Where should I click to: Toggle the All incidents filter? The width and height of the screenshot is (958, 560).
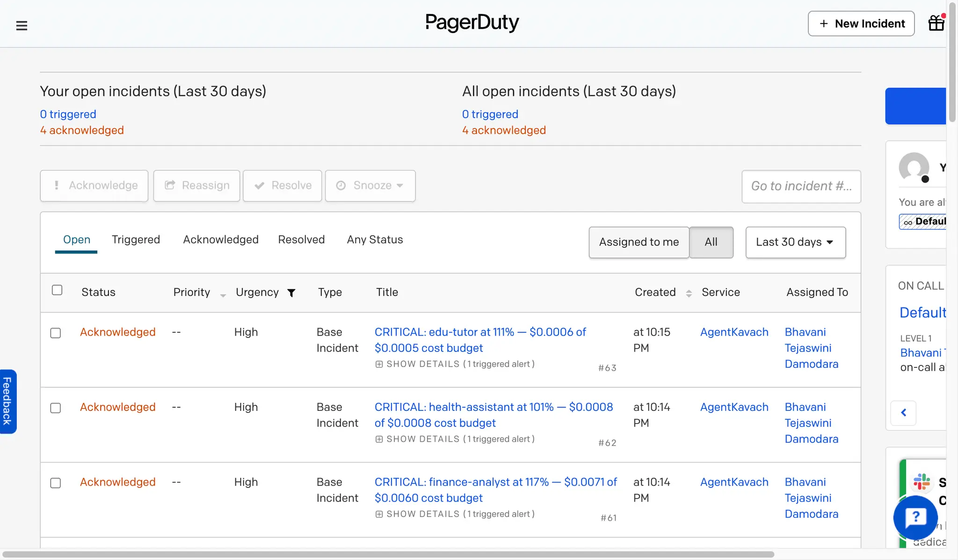(x=711, y=242)
